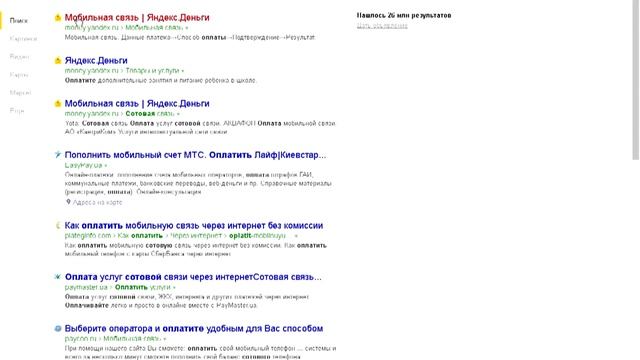The width and height of the screenshot is (640, 360).
Task: Click the favicon next to the Яндекс.Деньги Товары и услуги result
Action: (x=58, y=60)
